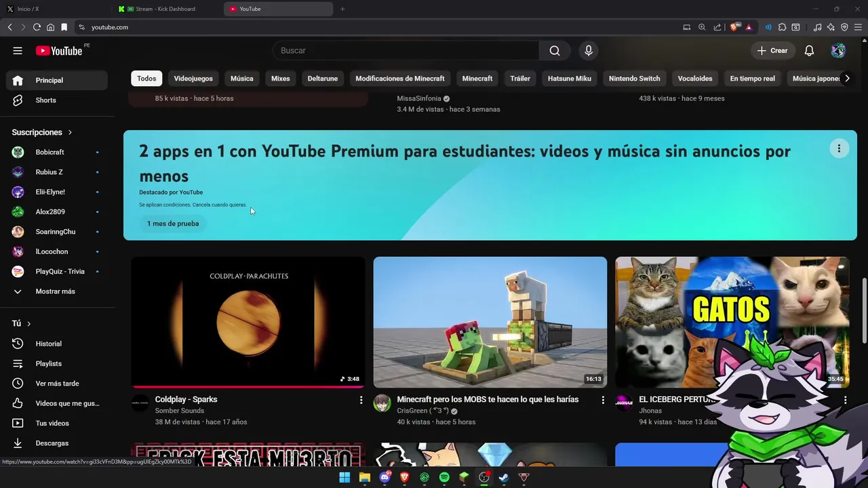Open the browser main menu hamburger
The height and width of the screenshot is (488, 868).
coord(858,27)
